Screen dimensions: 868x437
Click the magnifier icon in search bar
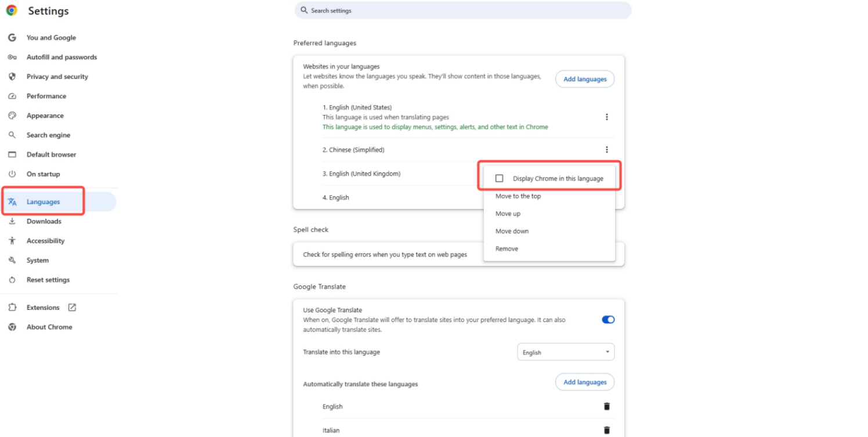(304, 10)
